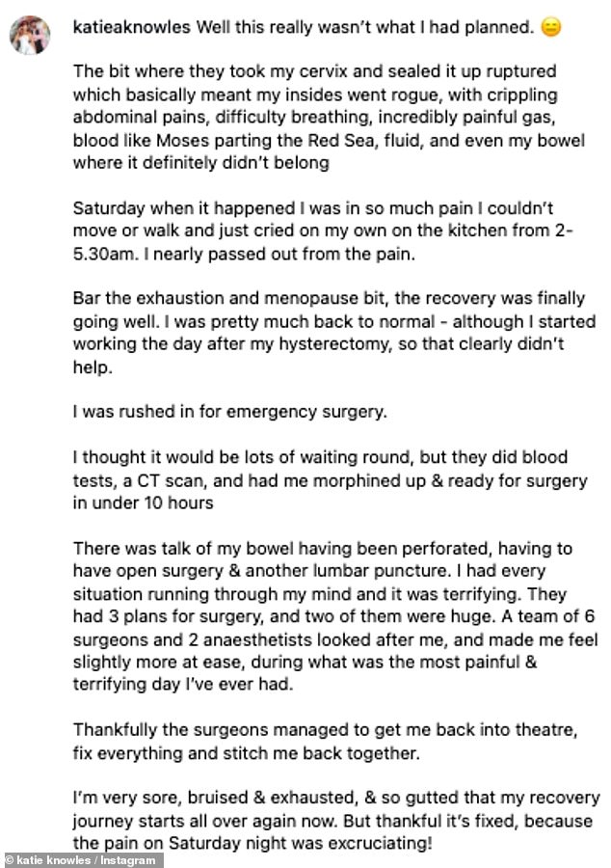Click the "© katie knowles / Instagram" credit
The height and width of the screenshot is (868, 611).
(83, 857)
